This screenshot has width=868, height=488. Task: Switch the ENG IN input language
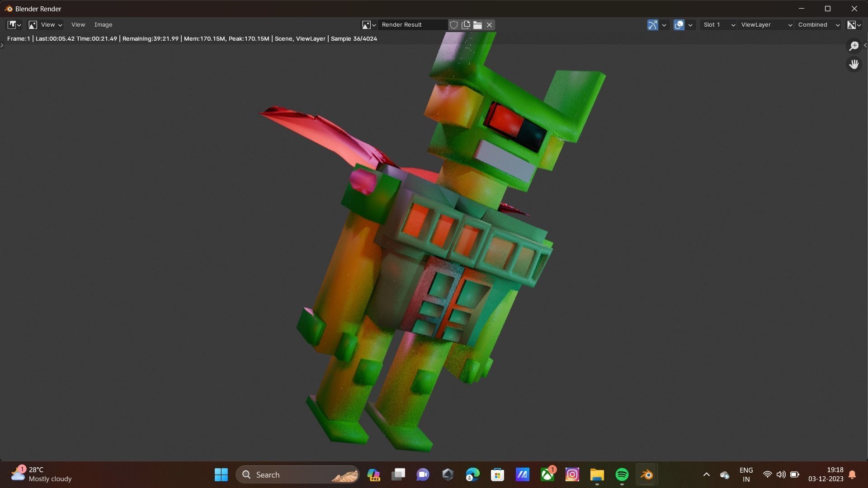(746, 474)
